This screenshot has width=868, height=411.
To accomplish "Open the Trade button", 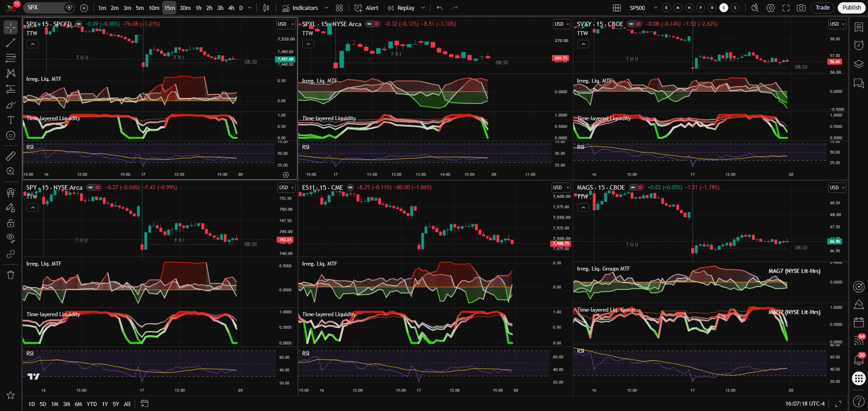I will (822, 8).
